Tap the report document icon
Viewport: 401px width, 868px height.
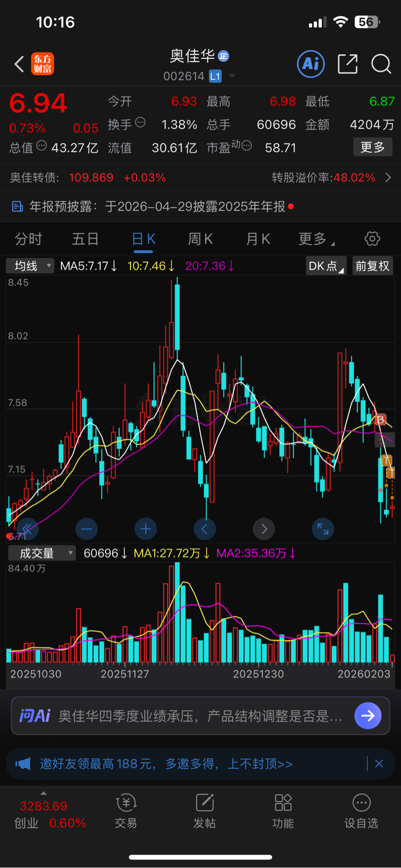(17, 207)
